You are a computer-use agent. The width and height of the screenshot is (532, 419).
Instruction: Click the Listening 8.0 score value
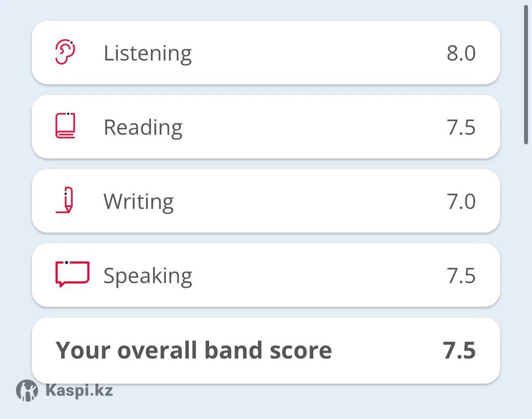click(x=461, y=53)
